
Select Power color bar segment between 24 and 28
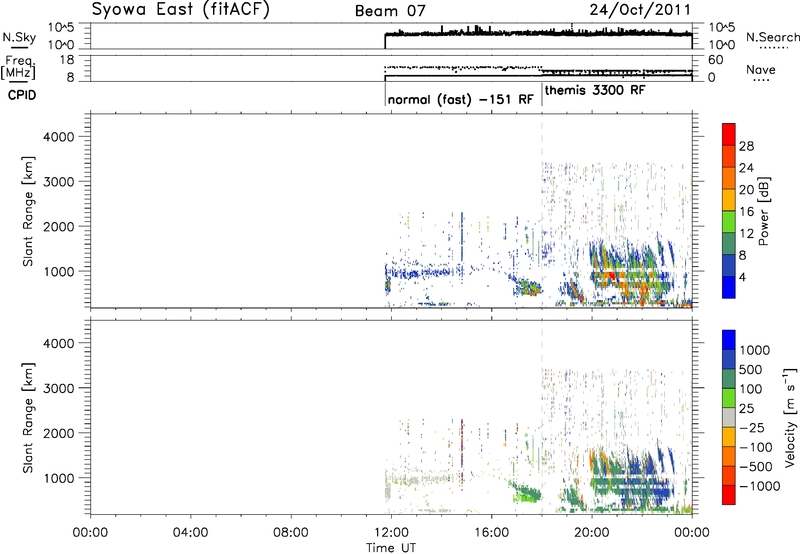click(729, 156)
